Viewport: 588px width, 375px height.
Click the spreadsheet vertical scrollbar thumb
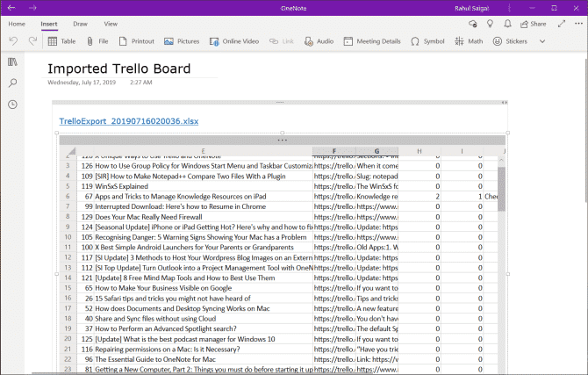click(501, 189)
